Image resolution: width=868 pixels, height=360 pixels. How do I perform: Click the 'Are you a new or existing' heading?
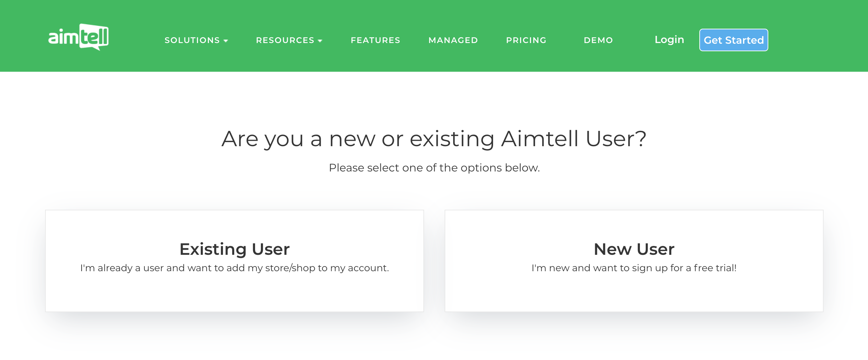[434, 139]
